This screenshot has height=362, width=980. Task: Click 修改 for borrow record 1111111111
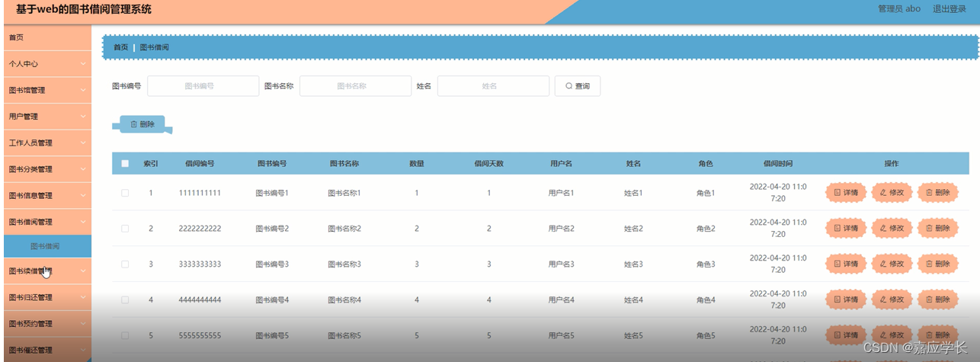[x=892, y=193]
